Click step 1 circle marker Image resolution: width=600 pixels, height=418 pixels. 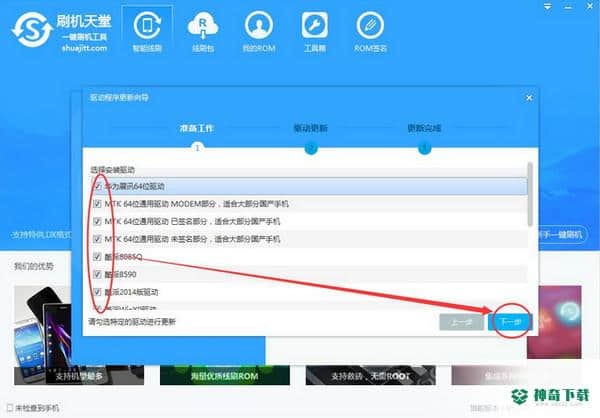click(x=197, y=148)
